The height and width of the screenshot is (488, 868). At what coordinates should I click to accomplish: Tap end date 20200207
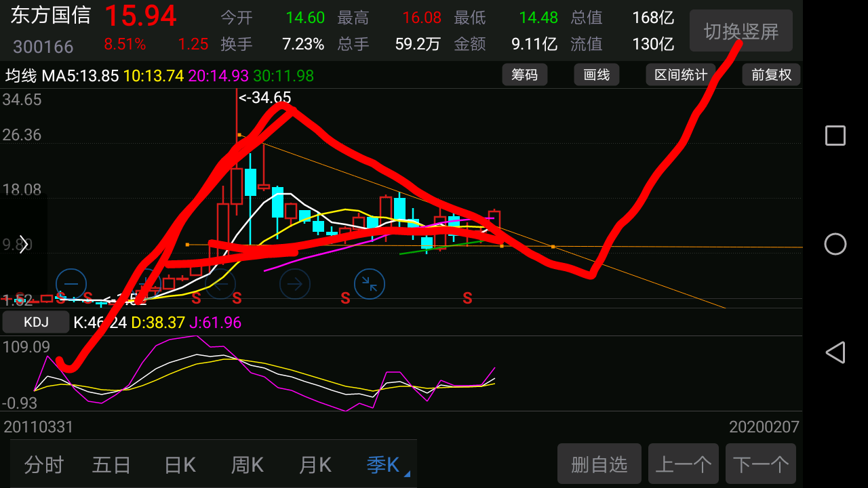coord(764,427)
